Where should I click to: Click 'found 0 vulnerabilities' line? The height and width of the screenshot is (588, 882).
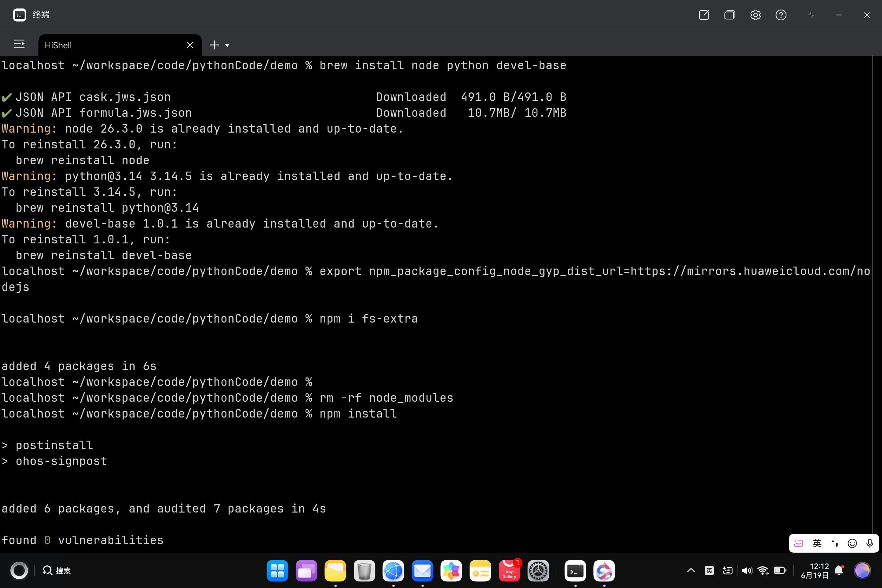point(83,541)
